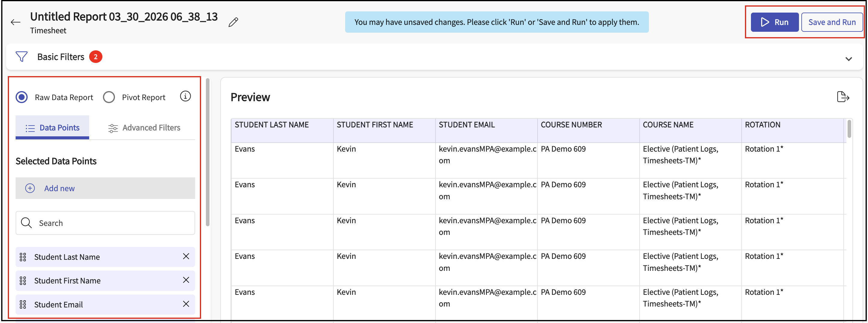
Task: Open the report type info icon
Action: (x=185, y=96)
